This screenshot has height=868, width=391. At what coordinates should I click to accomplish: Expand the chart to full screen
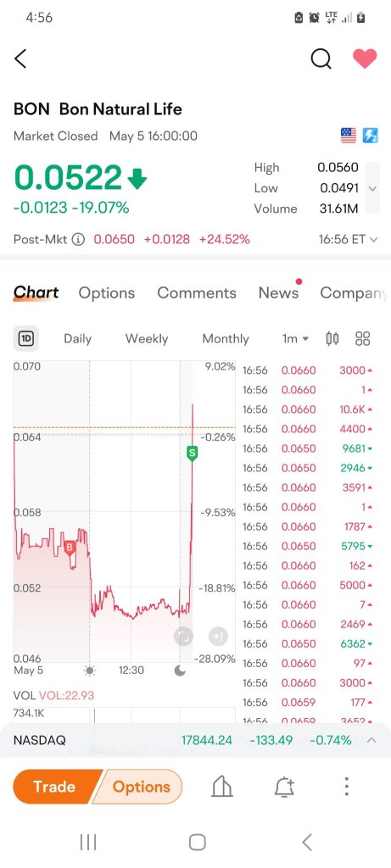click(x=183, y=637)
